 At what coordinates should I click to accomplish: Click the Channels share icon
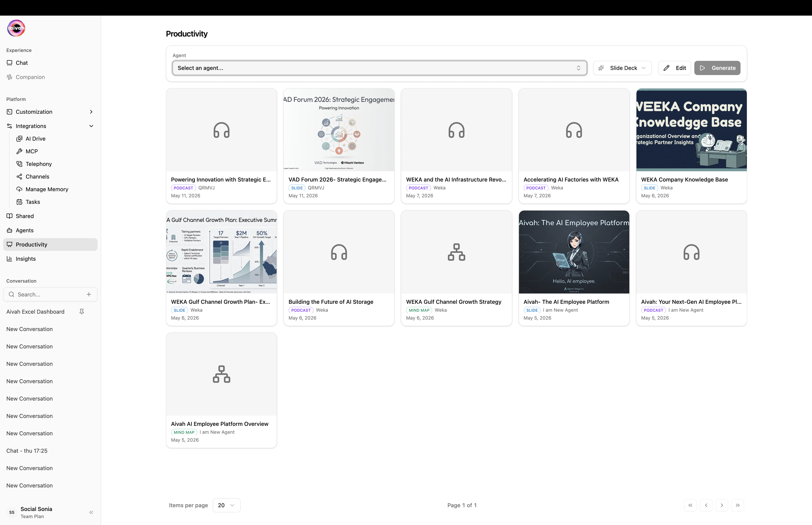click(19, 177)
